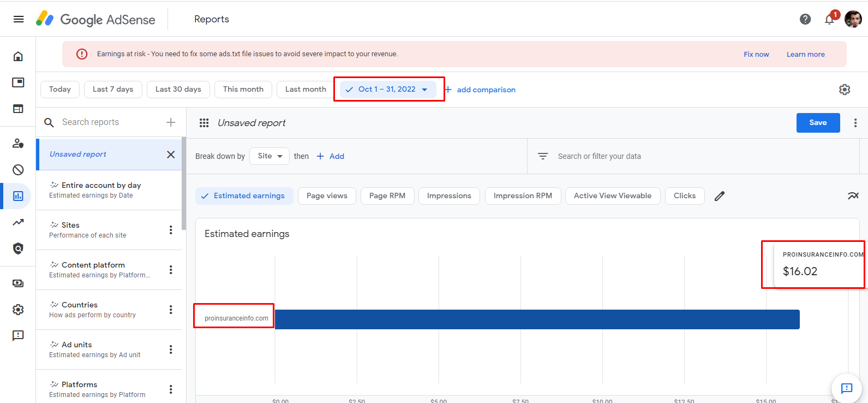
Task: Toggle the Estimated earnings metric chip
Action: [x=244, y=196]
